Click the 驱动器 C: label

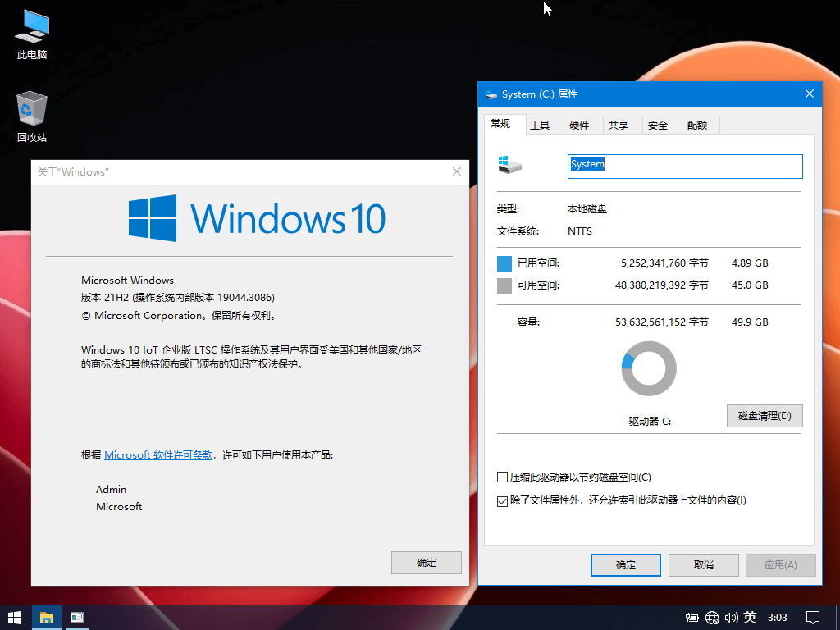(650, 421)
